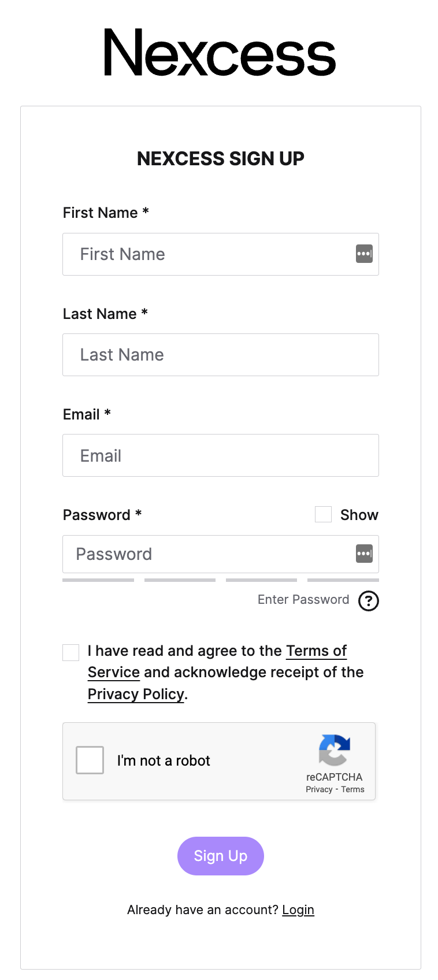Click the first password strength bar
The height and width of the screenshot is (980, 438).
pyautogui.click(x=98, y=580)
